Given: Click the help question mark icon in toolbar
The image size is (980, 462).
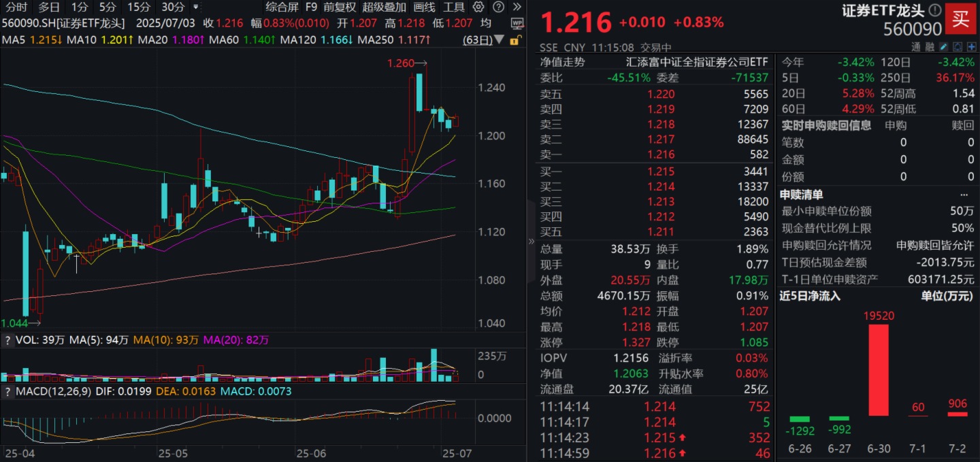Looking at the screenshot, I should coord(500,7).
